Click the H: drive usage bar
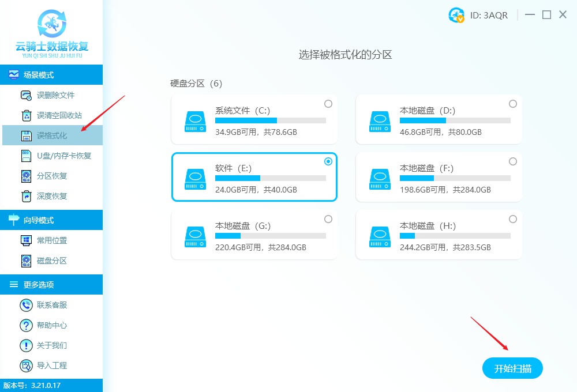The height and width of the screenshot is (392, 577). (455, 236)
